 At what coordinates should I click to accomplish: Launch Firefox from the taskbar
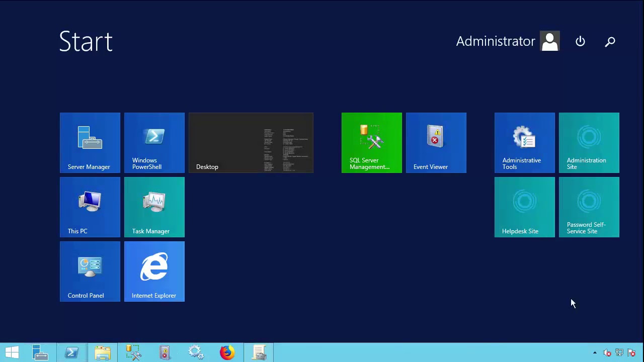pyautogui.click(x=227, y=352)
